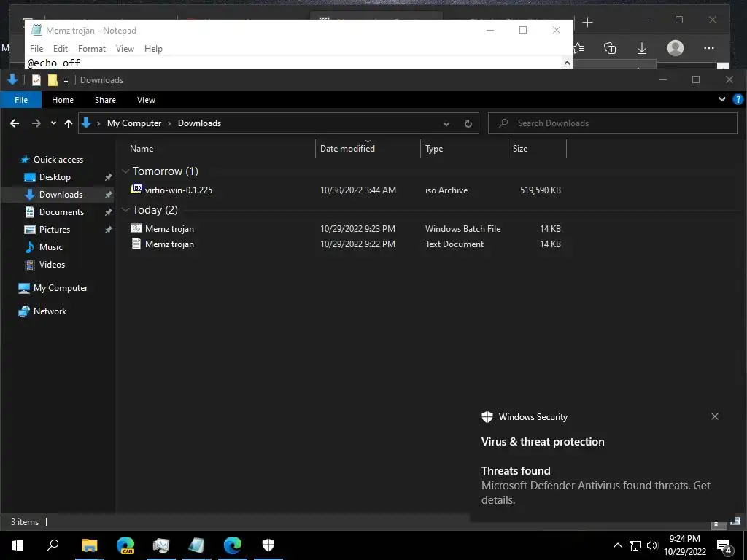The width and height of the screenshot is (747, 560).
Task: Open taskbar Search
Action: pyautogui.click(x=53, y=545)
